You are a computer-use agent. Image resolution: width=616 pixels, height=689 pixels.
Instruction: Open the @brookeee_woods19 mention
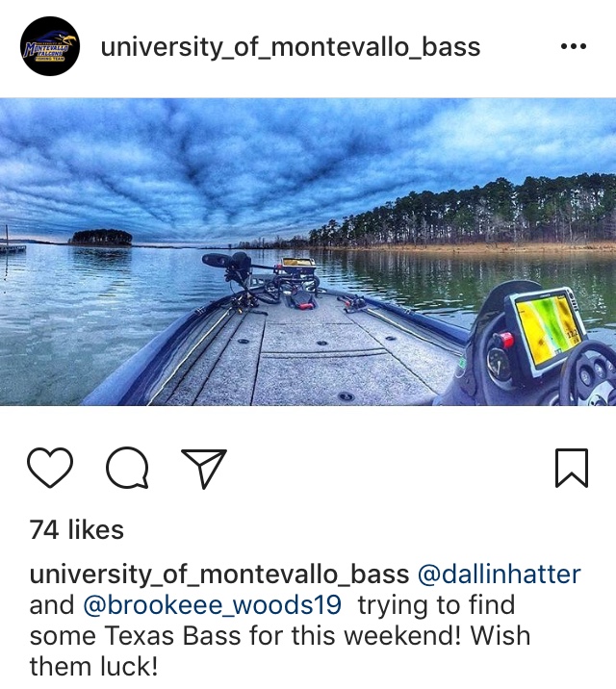(212, 605)
